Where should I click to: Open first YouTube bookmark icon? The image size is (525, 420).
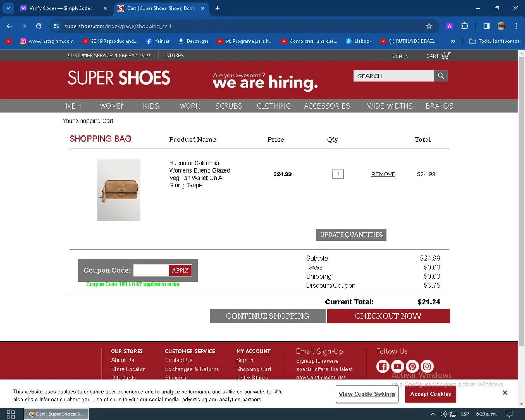point(8,41)
